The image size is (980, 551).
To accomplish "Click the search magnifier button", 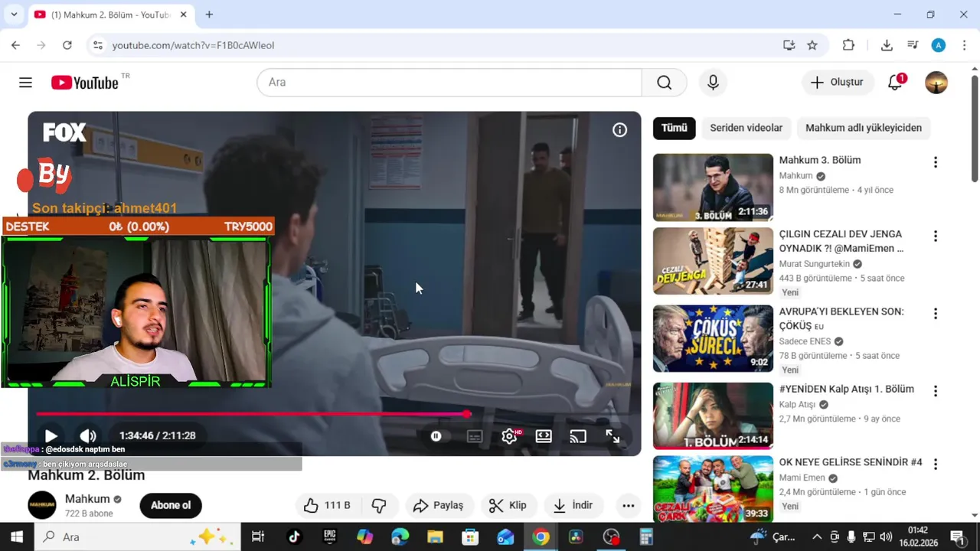I will point(664,83).
